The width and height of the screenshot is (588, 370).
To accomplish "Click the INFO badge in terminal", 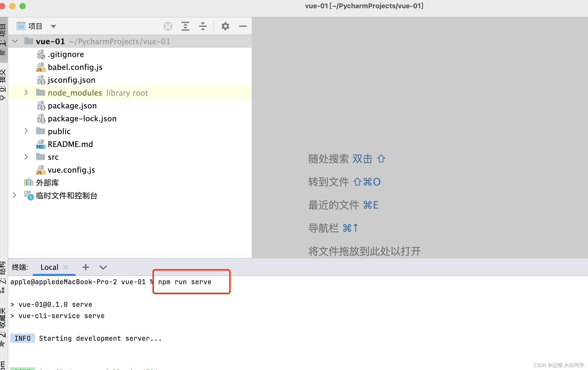I will pyautogui.click(x=23, y=338).
